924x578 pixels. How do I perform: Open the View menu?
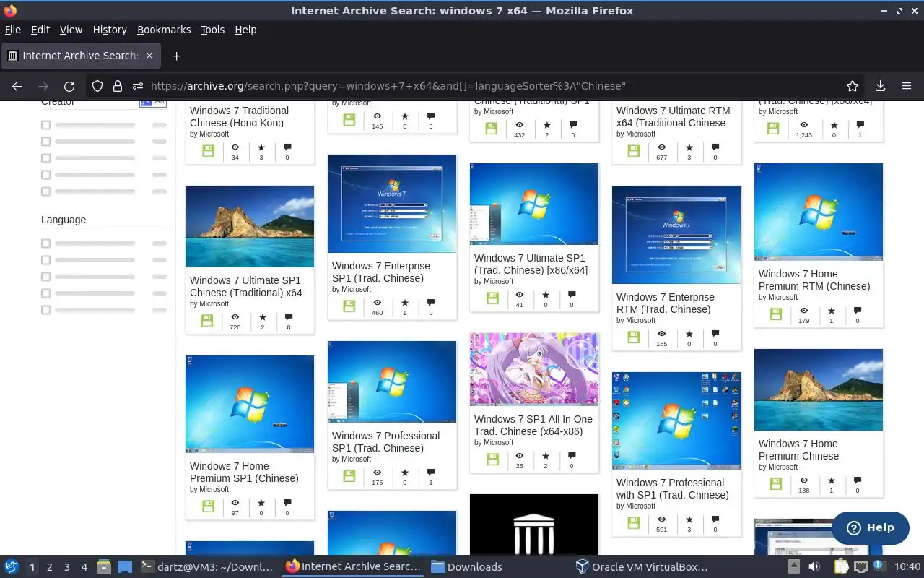click(71, 30)
